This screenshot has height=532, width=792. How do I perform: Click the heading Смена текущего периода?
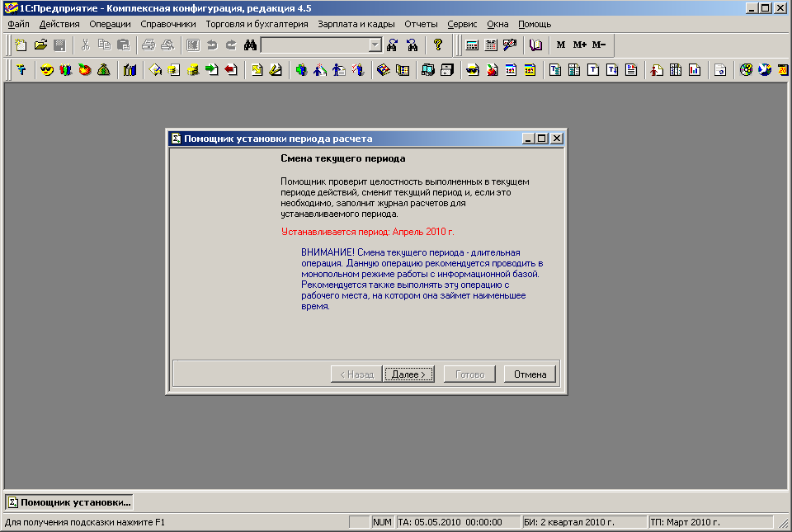pyautogui.click(x=343, y=158)
